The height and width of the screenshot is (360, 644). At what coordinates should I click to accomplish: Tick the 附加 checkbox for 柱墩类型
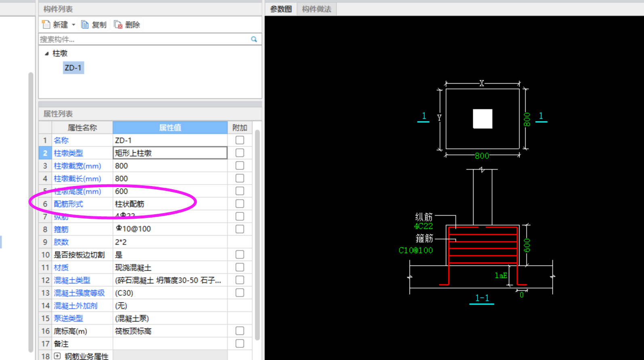tap(240, 153)
